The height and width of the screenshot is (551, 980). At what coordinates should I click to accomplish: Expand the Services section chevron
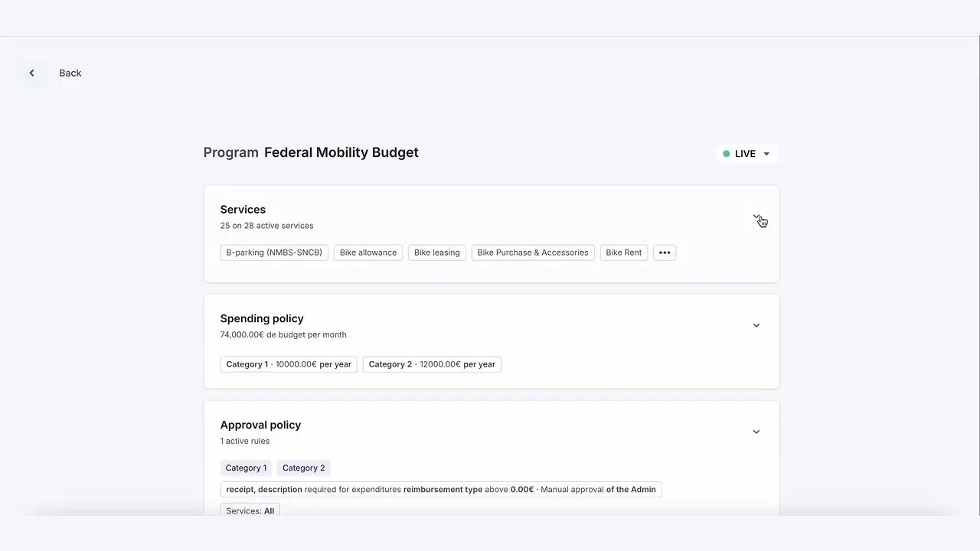[x=756, y=218]
